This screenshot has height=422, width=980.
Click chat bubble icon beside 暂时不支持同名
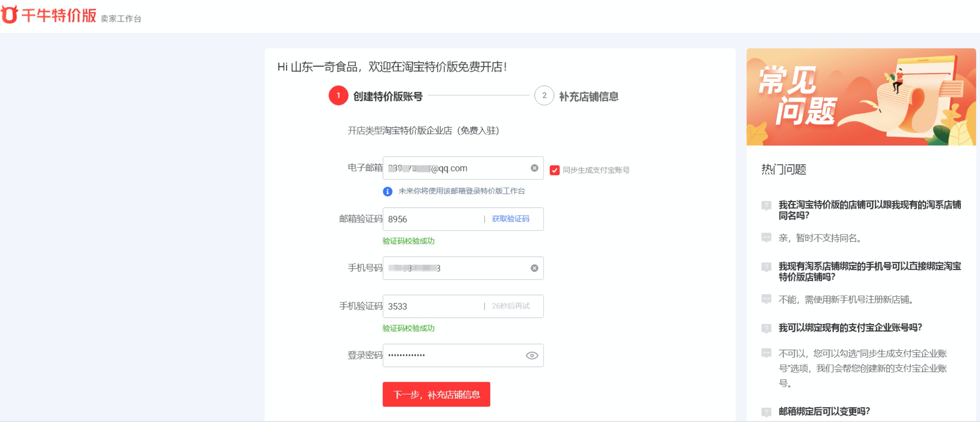pyautogui.click(x=766, y=238)
